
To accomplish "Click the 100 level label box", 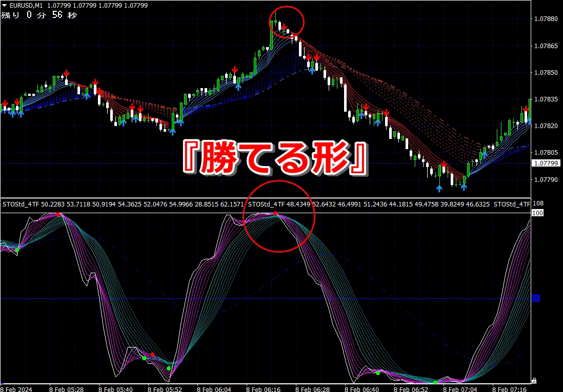I will coord(538,213).
